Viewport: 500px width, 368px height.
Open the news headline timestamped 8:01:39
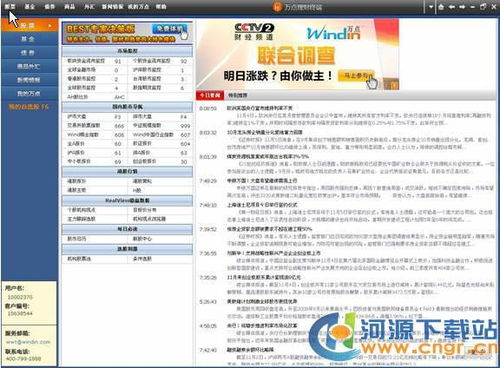coord(268,156)
